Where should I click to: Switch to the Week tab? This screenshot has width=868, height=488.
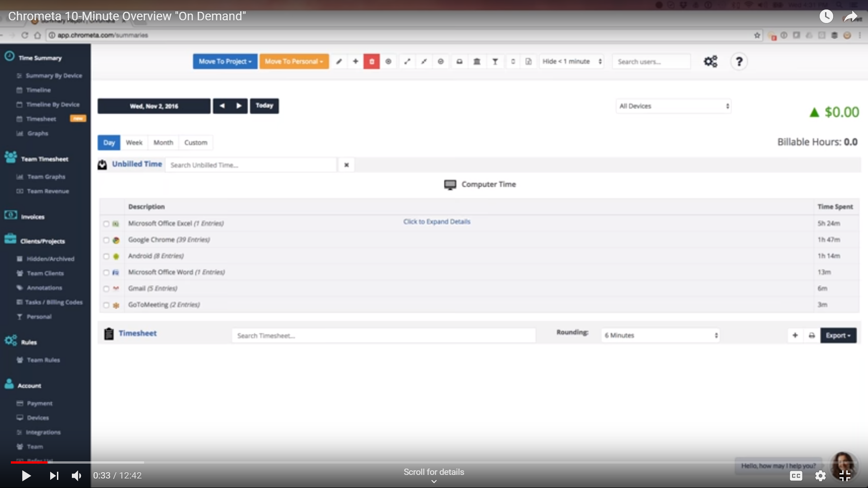pos(134,143)
